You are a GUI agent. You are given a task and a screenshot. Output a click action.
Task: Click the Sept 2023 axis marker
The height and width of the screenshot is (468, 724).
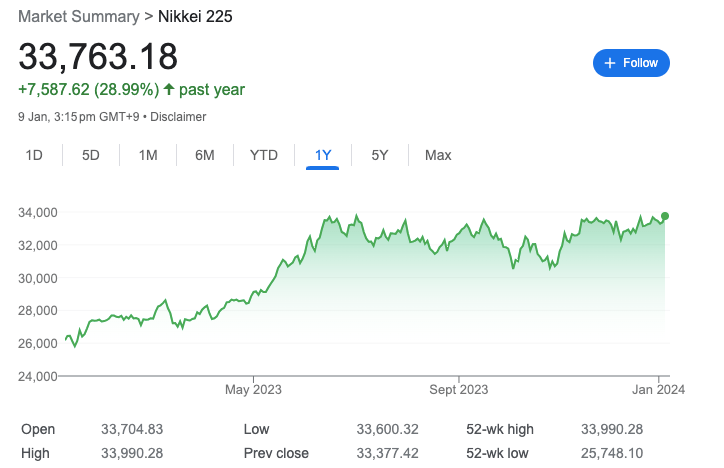tap(459, 390)
